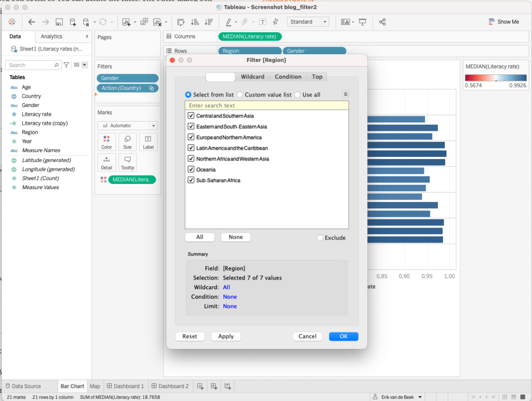Enable the Exclude checkbox
Image resolution: width=532 pixels, height=401 pixels.
coord(320,238)
